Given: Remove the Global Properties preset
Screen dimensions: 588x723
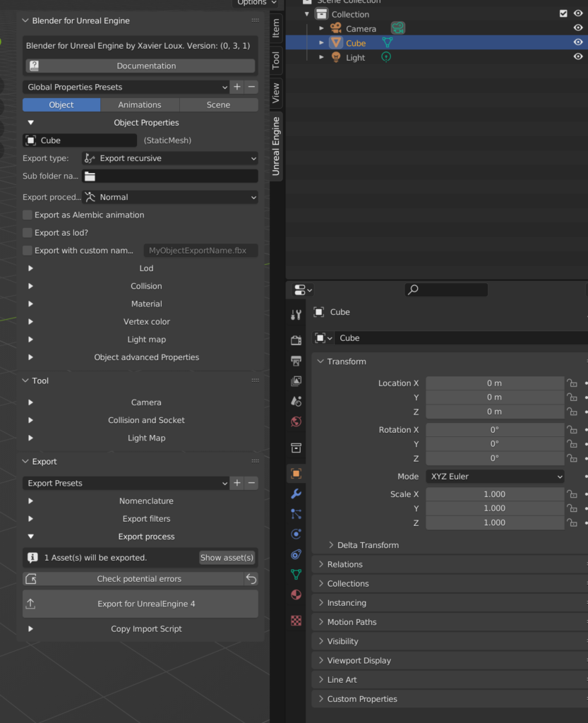Looking at the screenshot, I should (x=251, y=87).
